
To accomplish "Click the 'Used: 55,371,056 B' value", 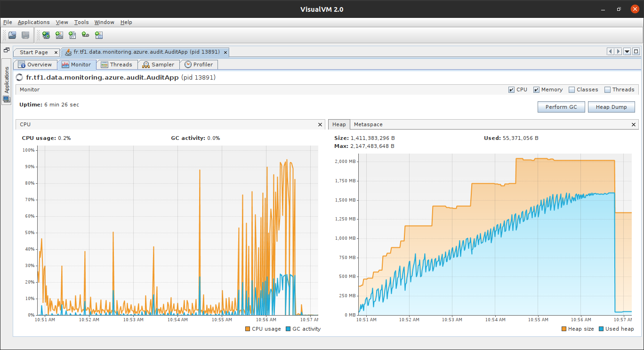I will click(x=511, y=138).
